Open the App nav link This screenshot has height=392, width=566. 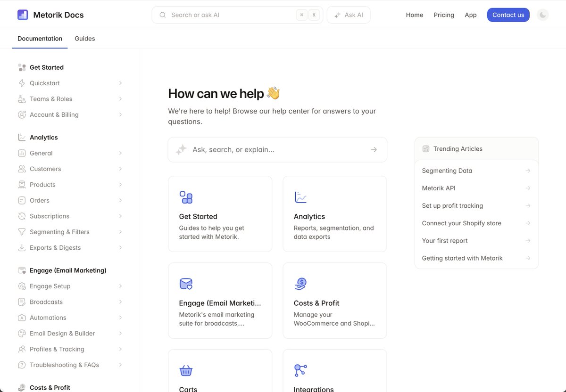click(471, 15)
